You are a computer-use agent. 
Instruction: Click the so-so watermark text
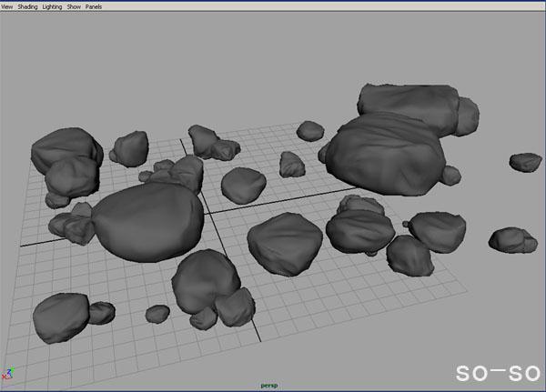coord(497,372)
